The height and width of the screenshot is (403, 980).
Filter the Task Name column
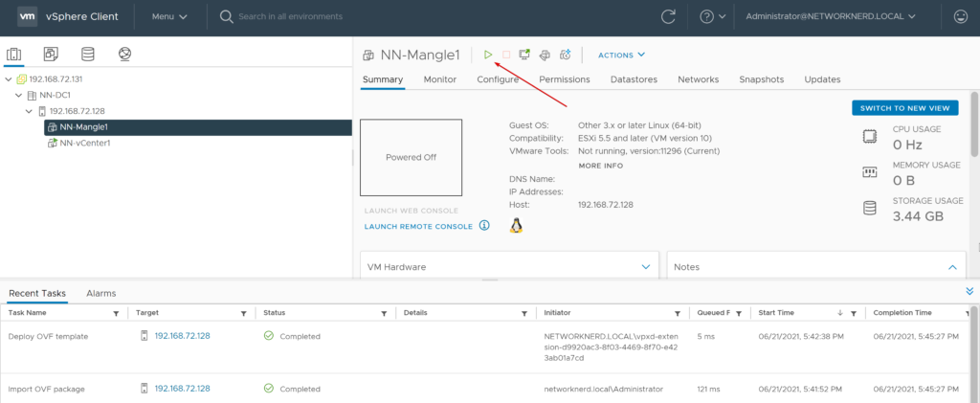pyautogui.click(x=116, y=313)
